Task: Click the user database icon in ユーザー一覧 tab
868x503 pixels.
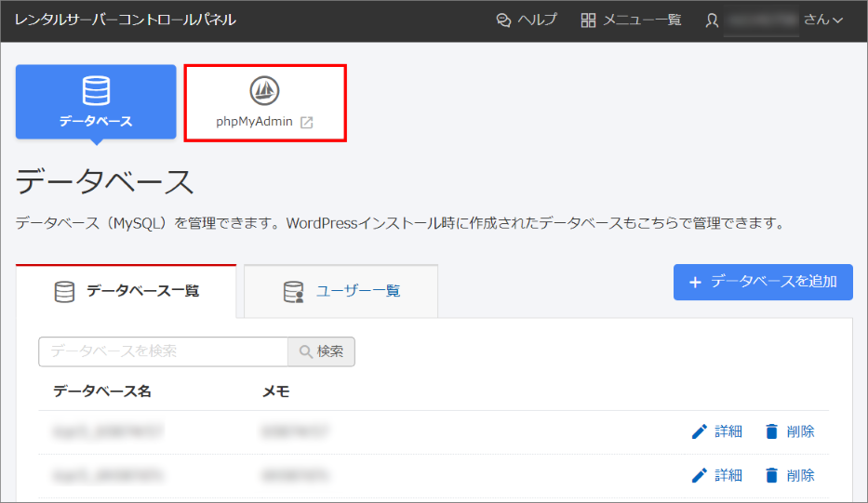Action: pyautogui.click(x=293, y=292)
